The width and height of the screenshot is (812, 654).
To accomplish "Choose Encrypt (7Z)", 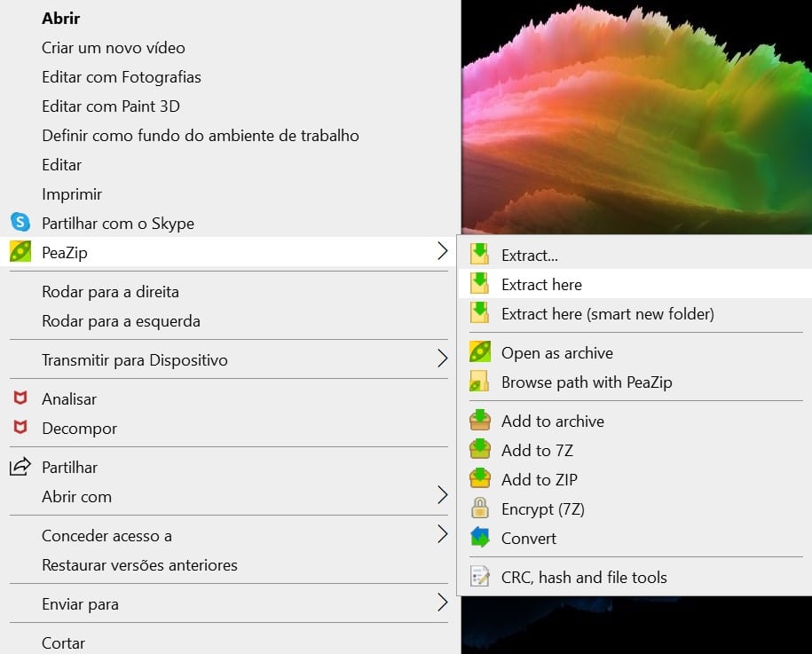I will tap(543, 509).
